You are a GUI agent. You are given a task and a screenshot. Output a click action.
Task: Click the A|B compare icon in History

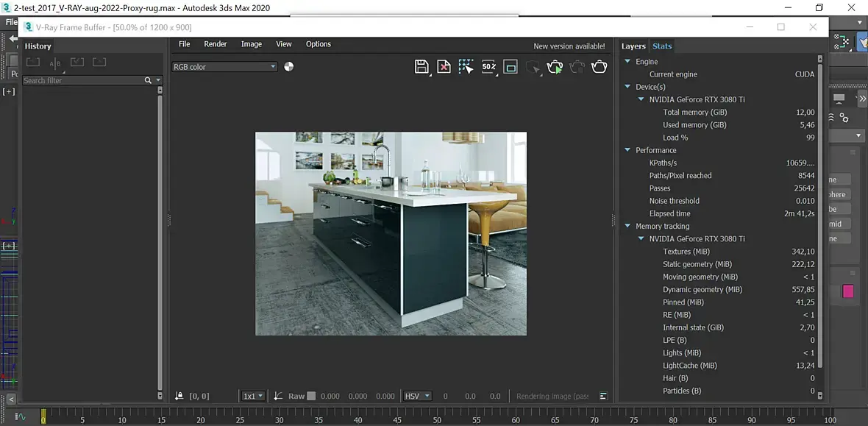click(55, 63)
